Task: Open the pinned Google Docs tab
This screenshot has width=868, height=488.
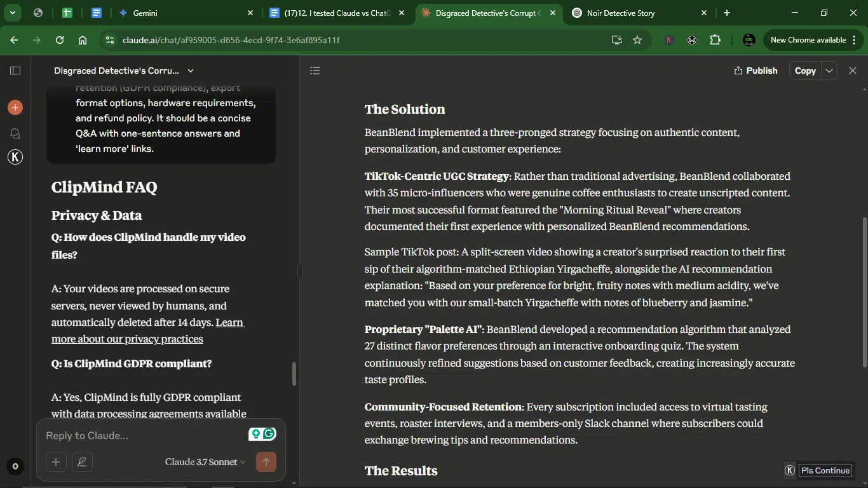Action: coord(97,13)
